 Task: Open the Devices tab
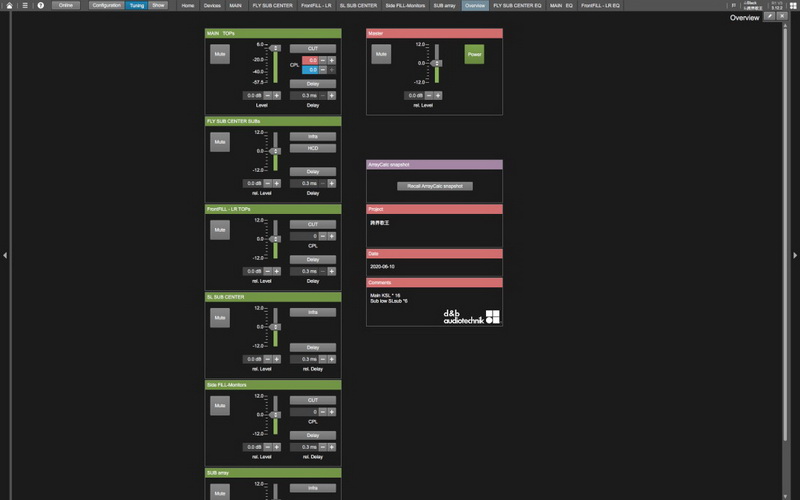click(x=210, y=5)
